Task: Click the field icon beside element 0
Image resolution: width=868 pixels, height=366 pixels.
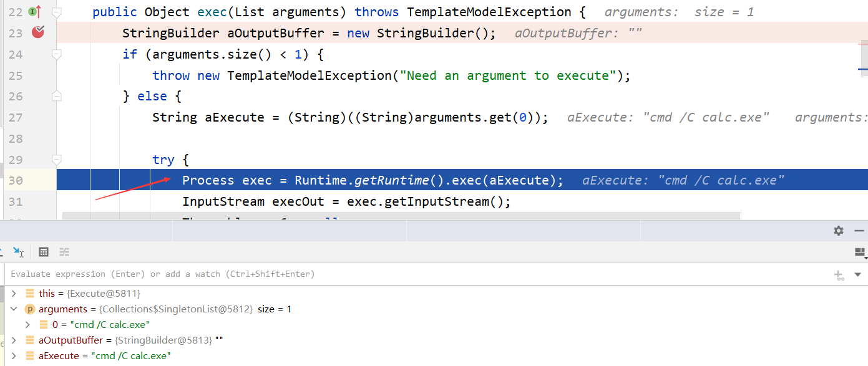Action: 44,324
